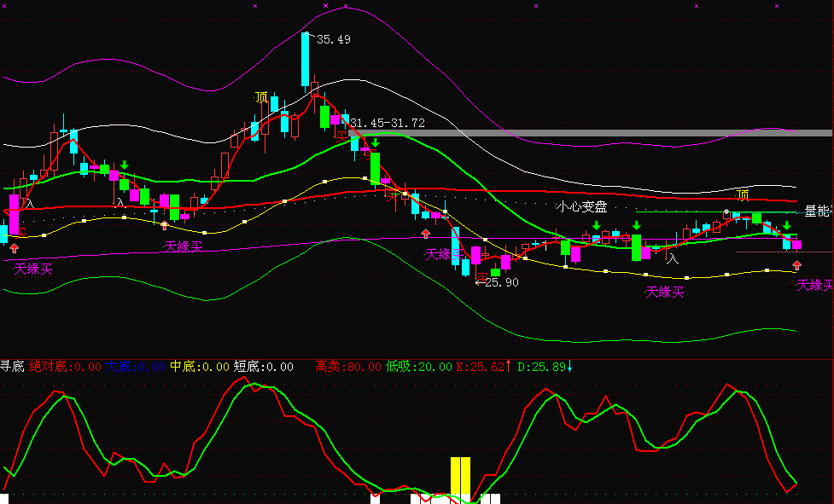Image resolution: width=834 pixels, height=504 pixels.
Task: Click the 量能 label at right edge
Action: pyautogui.click(x=818, y=211)
